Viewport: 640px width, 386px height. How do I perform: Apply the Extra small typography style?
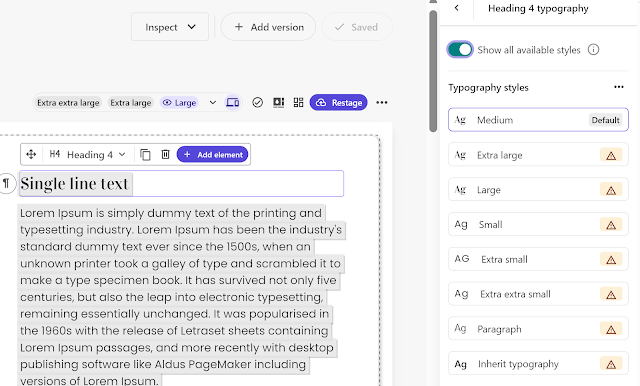click(538, 259)
